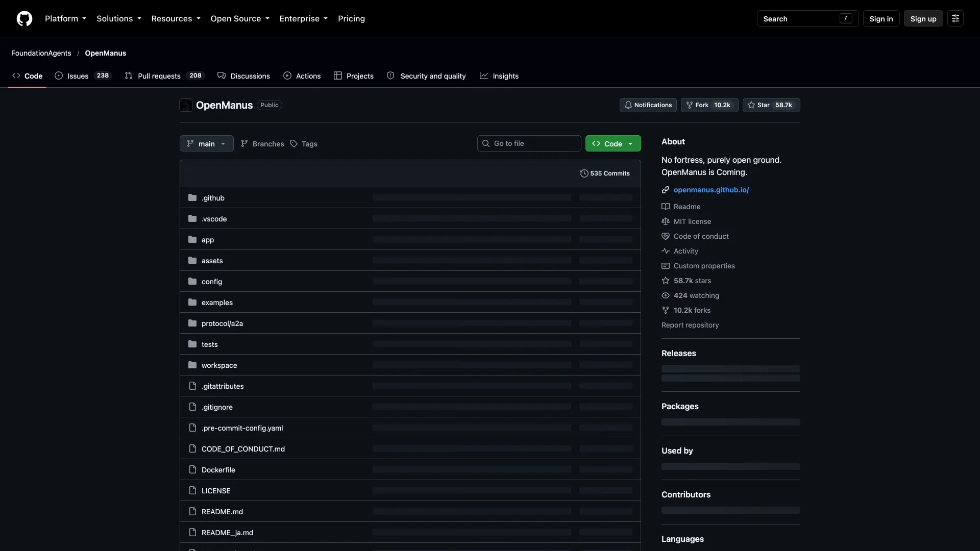Open the openmanus.github.io link
This screenshot has height=551, width=980.
coord(711,190)
